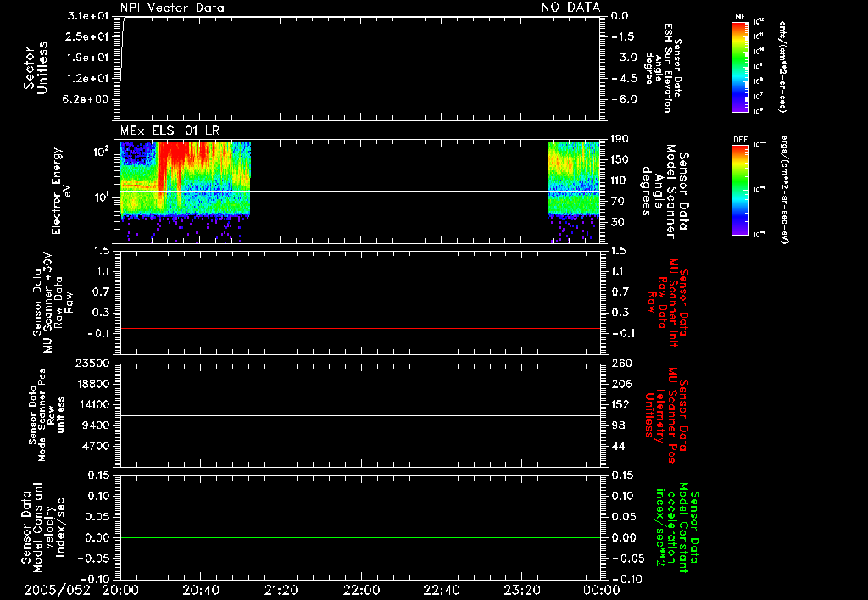
Task: Click the NF color scale bar
Action: pos(740,67)
